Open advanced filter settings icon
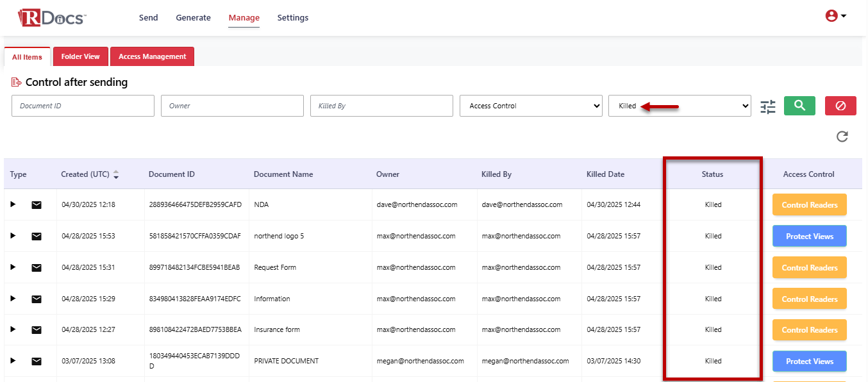 (768, 106)
